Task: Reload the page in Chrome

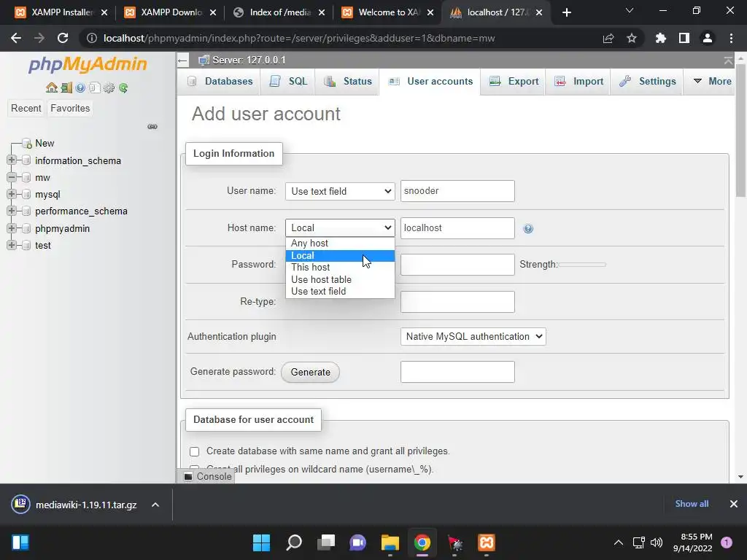Action: [63, 38]
